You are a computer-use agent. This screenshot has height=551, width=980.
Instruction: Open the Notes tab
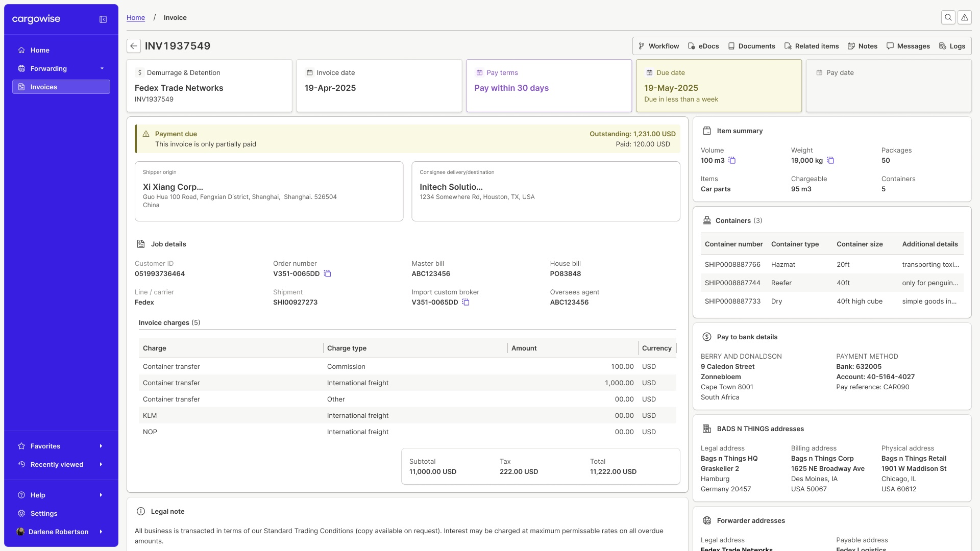tap(863, 46)
